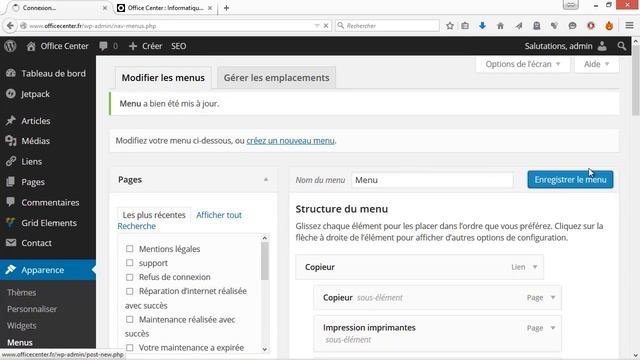Viewport: 640px width, 360px height.
Task: Click the admin user avatar icon
Action: click(x=602, y=46)
